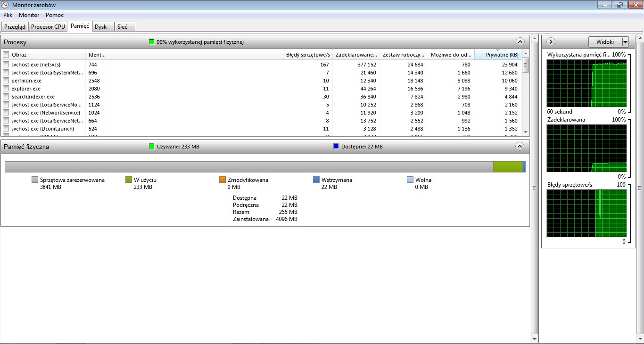This screenshot has height=344, width=644.
Task: Click the olive W użyciu legend square
Action: [x=129, y=180]
